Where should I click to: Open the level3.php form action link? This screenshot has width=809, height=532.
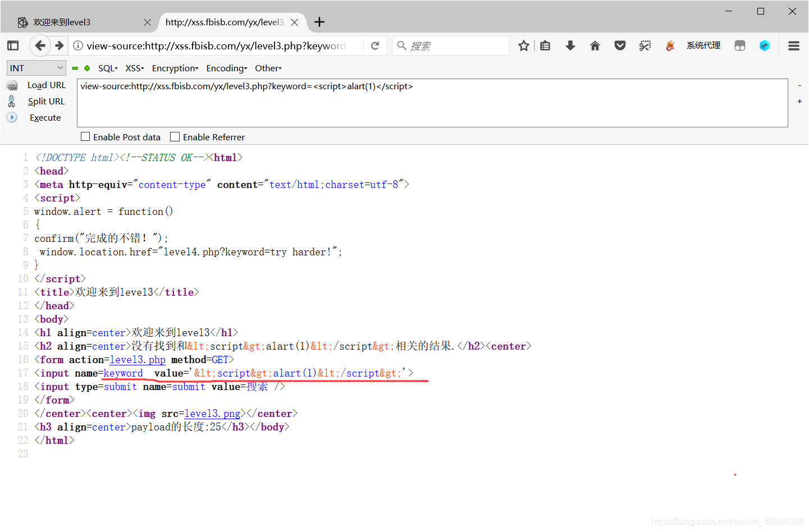tap(138, 360)
